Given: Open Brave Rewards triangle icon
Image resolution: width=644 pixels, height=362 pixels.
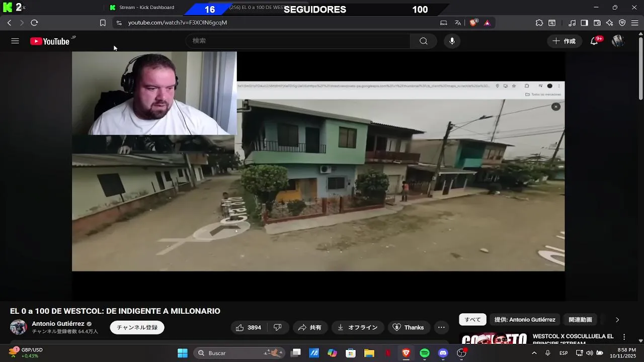Looking at the screenshot, I should pyautogui.click(x=487, y=23).
